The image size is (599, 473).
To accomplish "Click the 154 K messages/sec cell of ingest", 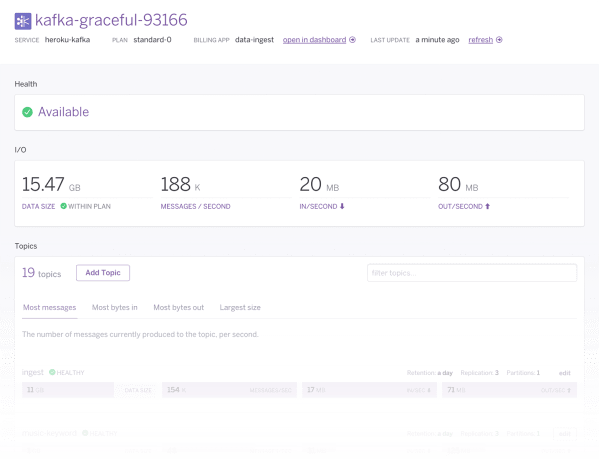I will [229, 390].
